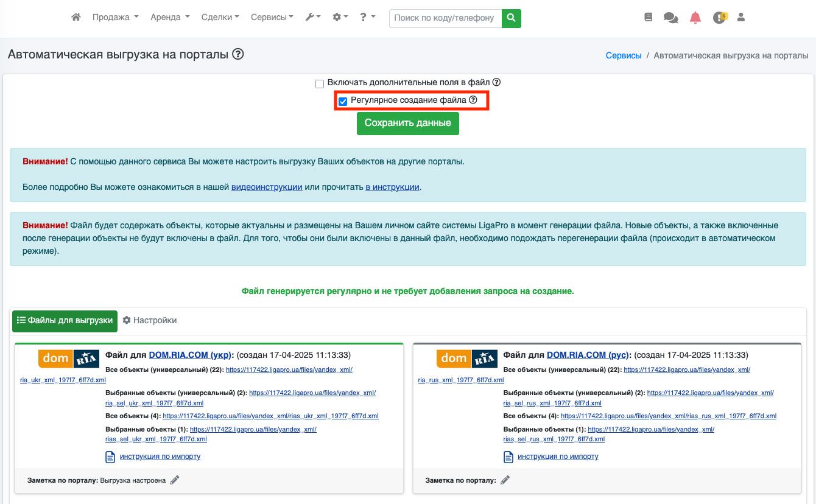The width and height of the screenshot is (816, 504).
Task: Click the alert icon with yellow badge
Action: tap(719, 18)
